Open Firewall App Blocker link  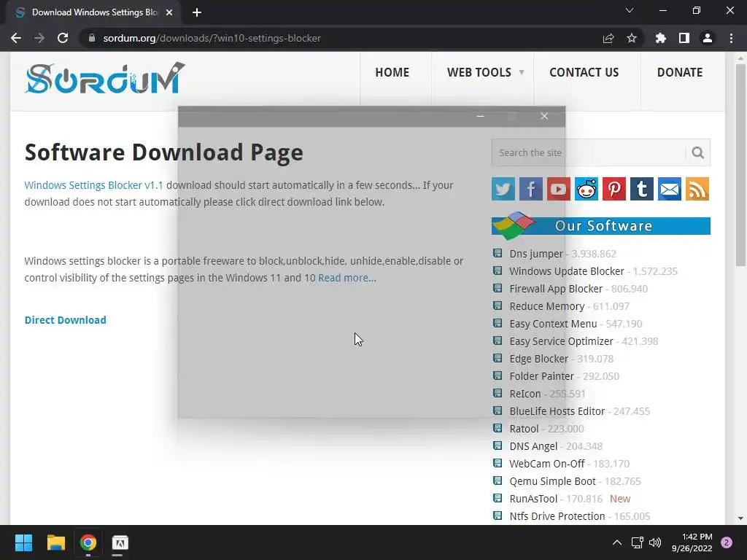[x=556, y=289]
